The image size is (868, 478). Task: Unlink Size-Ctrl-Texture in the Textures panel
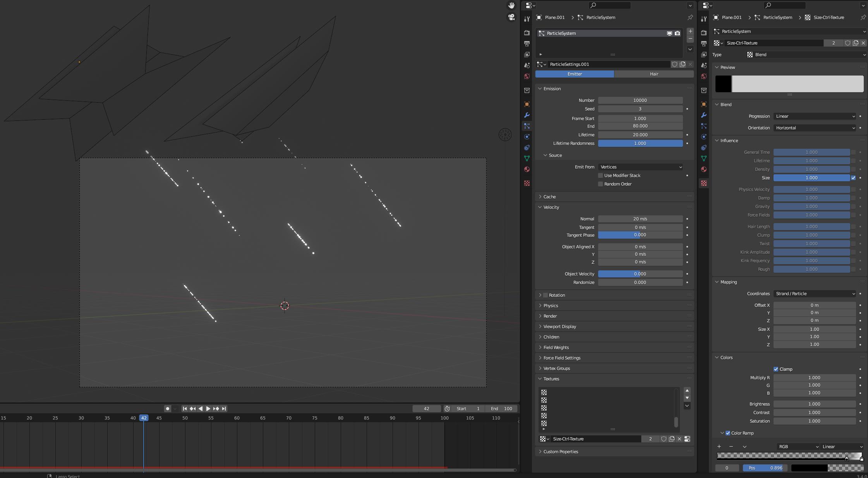coord(679,439)
